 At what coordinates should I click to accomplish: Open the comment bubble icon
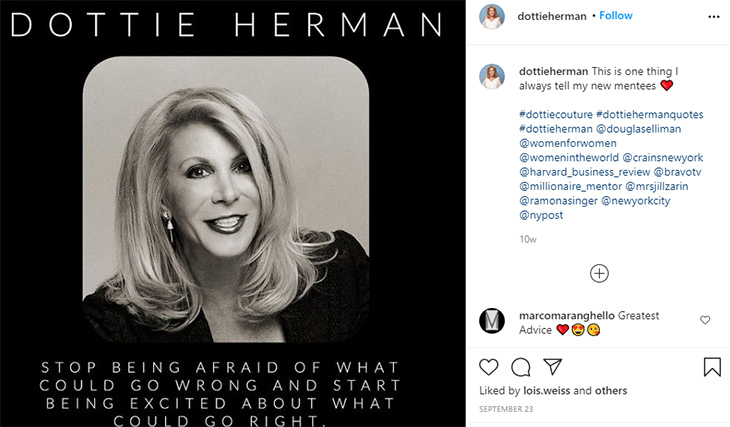(x=521, y=367)
